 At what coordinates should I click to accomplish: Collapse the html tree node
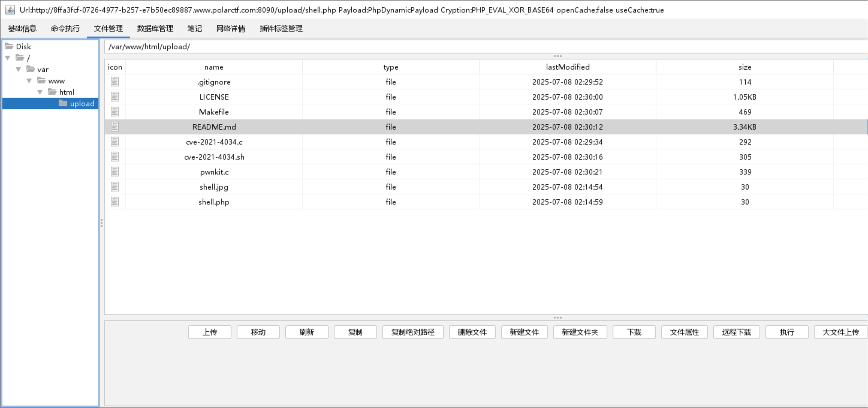(x=40, y=92)
